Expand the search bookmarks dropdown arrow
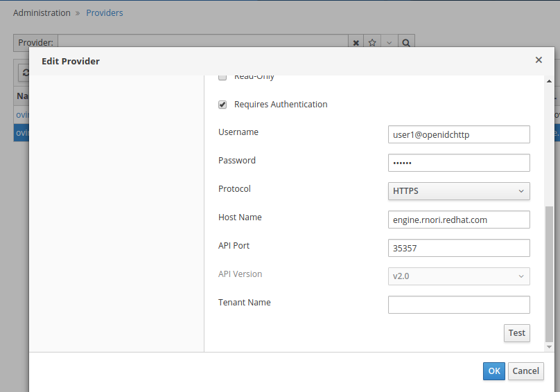Image resolution: width=560 pixels, height=392 pixels. coord(389,43)
